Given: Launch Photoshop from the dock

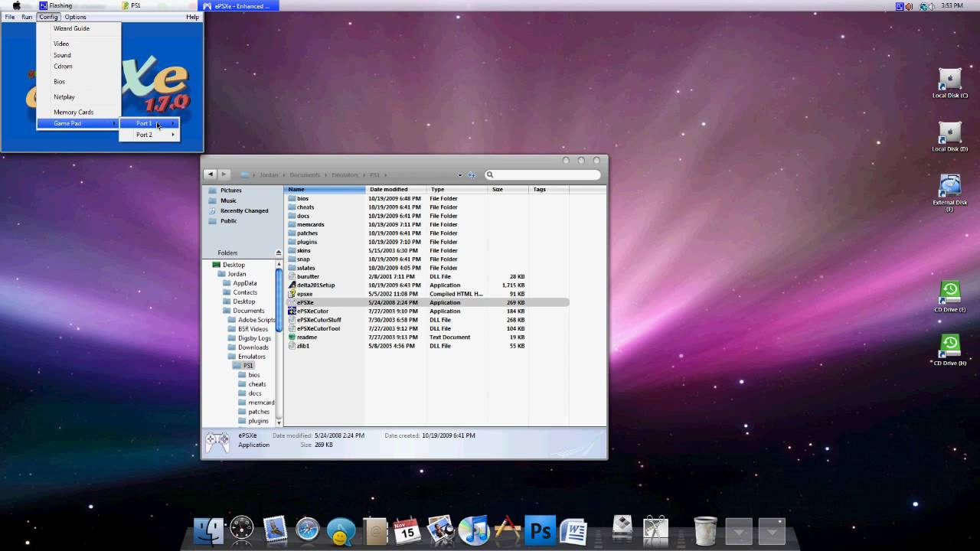Looking at the screenshot, I should [541, 530].
